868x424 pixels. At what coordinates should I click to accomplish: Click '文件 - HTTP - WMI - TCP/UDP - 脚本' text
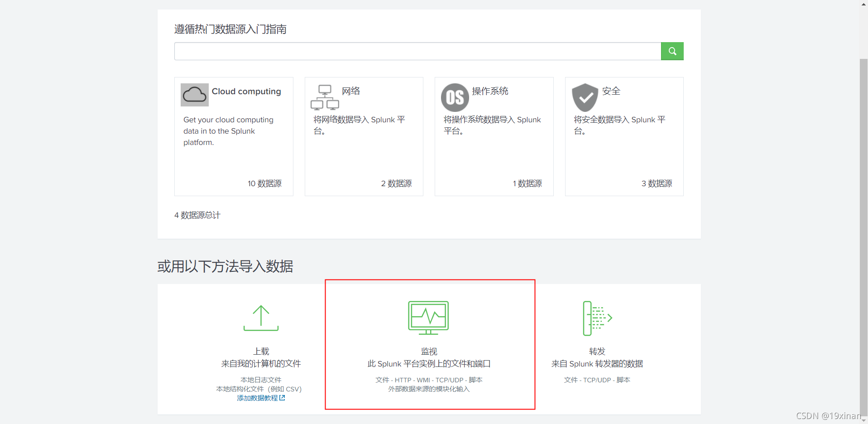click(x=429, y=380)
